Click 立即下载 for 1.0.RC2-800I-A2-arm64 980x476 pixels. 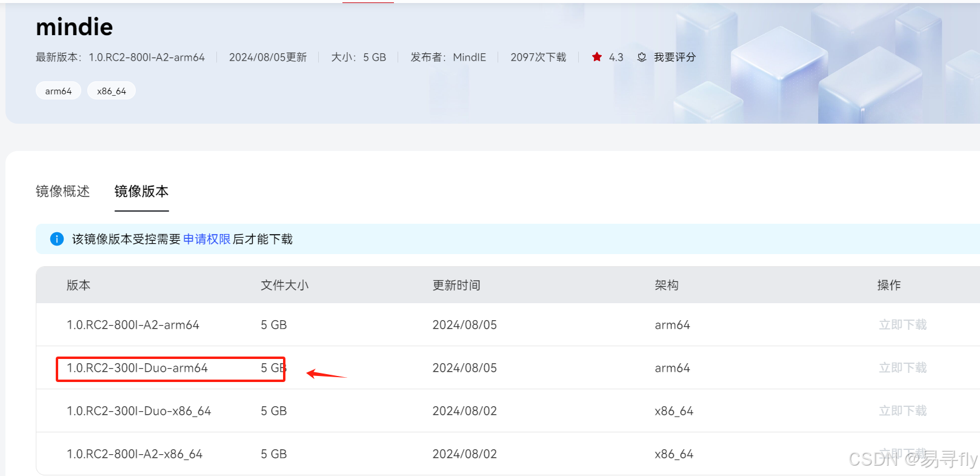[902, 325]
